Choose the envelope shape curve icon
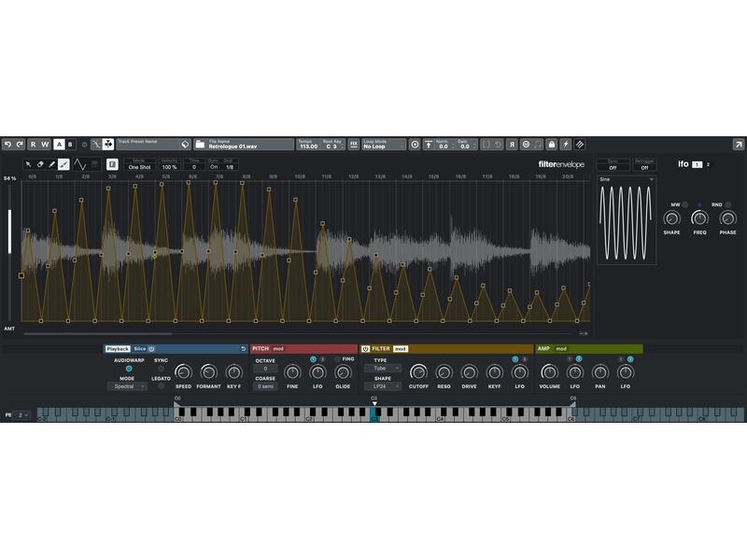The width and height of the screenshot is (747, 560). [x=79, y=164]
